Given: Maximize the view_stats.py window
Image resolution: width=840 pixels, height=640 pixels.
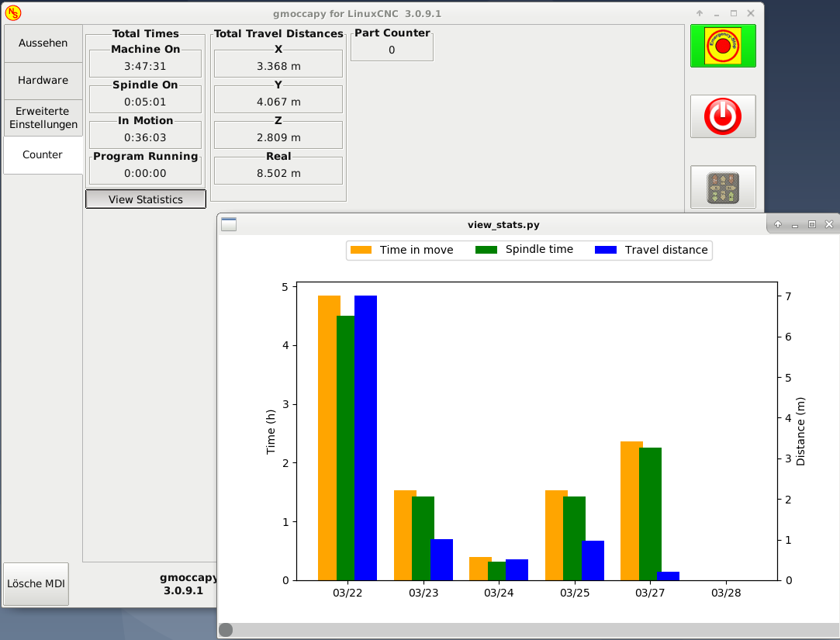Looking at the screenshot, I should click(812, 224).
